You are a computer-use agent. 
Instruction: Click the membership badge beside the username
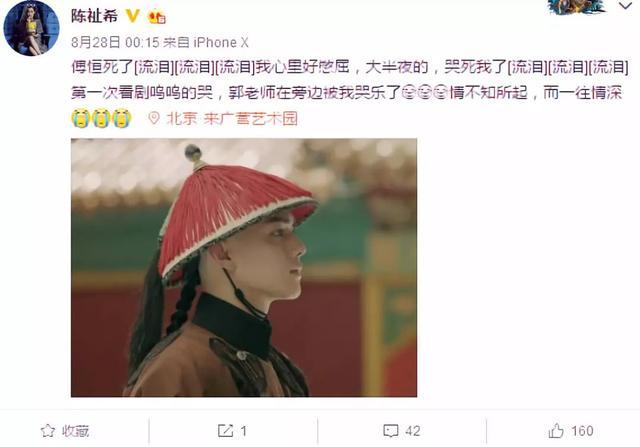(x=157, y=17)
